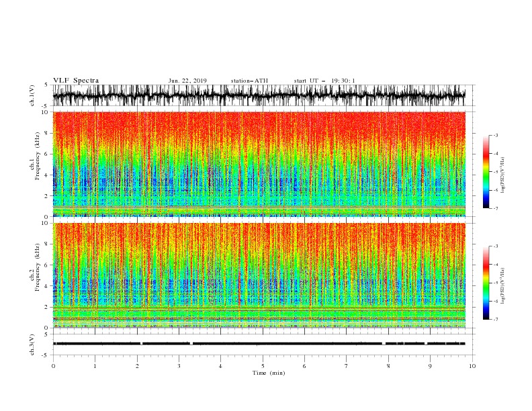Click the time axis tick "1"

coord(95,366)
